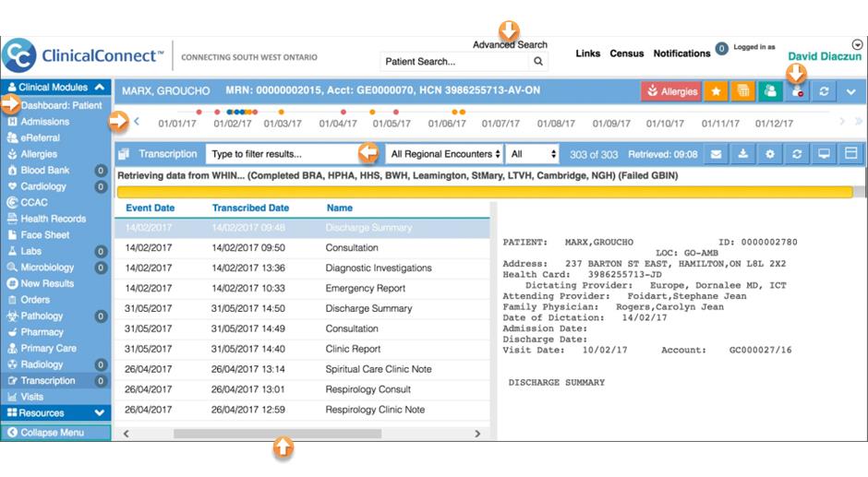Select the Transcription sidebar module
Screen dimensions: 868x477
tap(55, 381)
